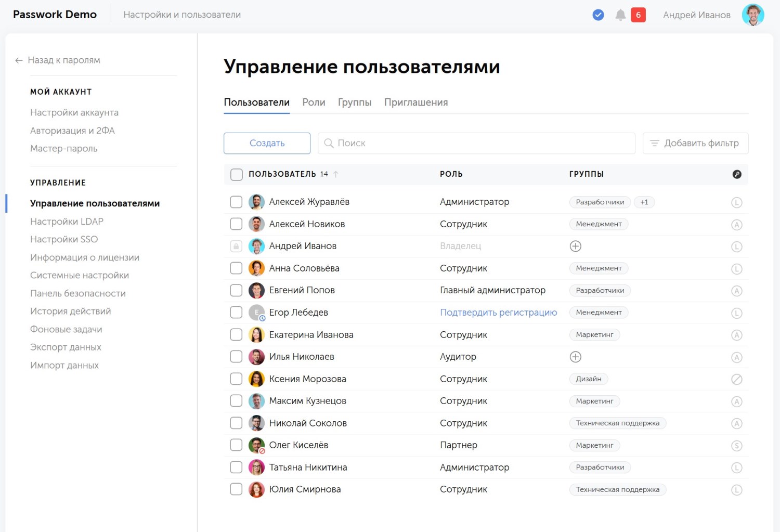
Task: Open the Приглашения tab
Action: (415, 102)
